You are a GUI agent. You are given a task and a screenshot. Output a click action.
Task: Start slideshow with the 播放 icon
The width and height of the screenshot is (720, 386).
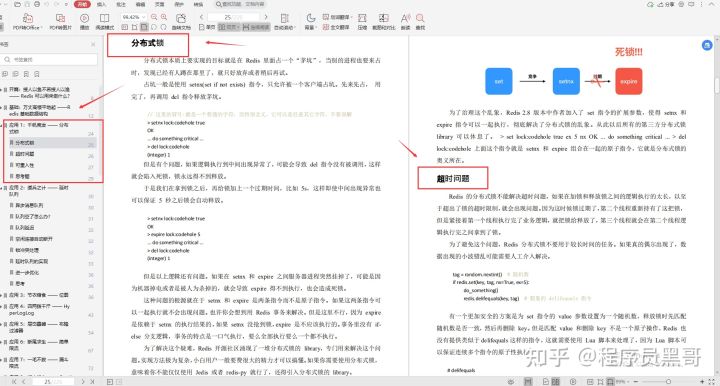pos(84,18)
